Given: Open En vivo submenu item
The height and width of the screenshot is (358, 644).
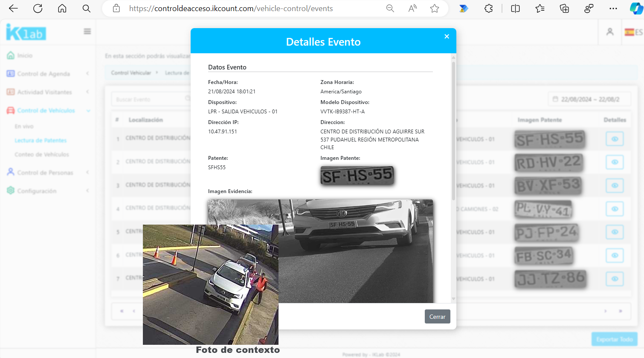Looking at the screenshot, I should tap(24, 127).
